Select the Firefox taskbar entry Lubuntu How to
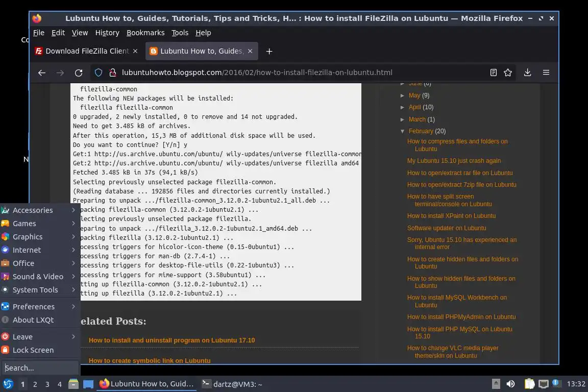This screenshot has height=392, width=588. 146,384
